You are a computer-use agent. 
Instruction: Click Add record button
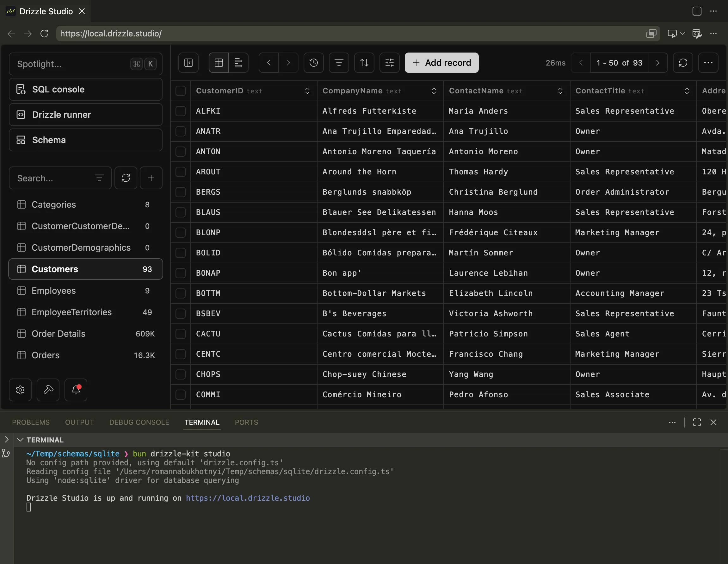[442, 63]
